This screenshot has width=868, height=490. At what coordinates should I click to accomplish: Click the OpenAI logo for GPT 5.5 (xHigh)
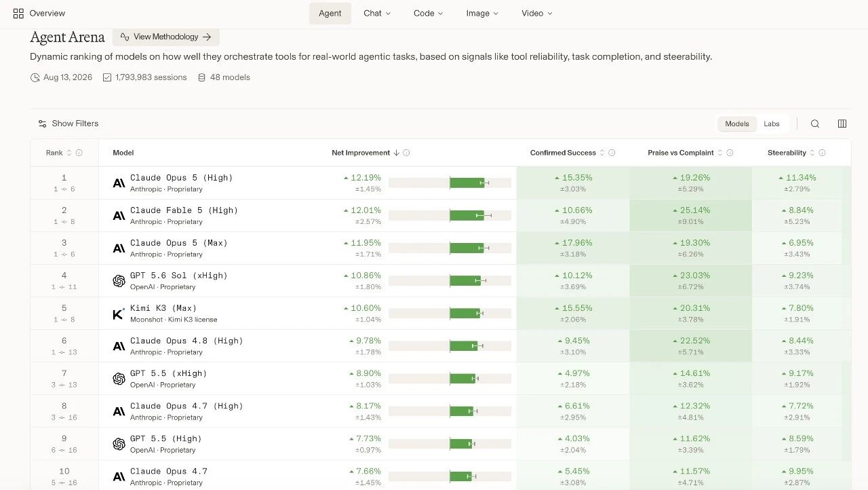point(119,379)
